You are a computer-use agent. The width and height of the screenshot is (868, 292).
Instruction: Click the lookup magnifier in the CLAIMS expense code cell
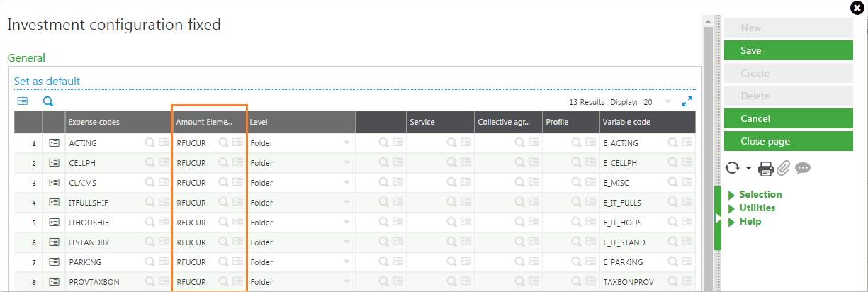(150, 182)
